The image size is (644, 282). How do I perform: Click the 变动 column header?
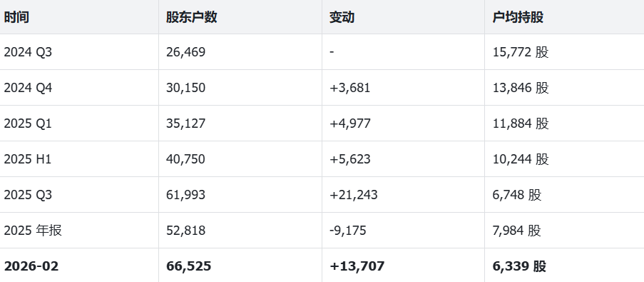[342, 17]
